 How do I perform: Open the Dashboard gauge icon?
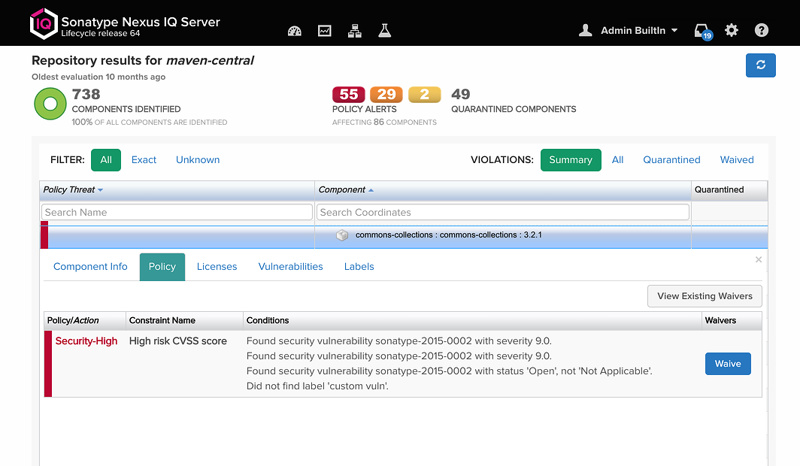(x=294, y=31)
